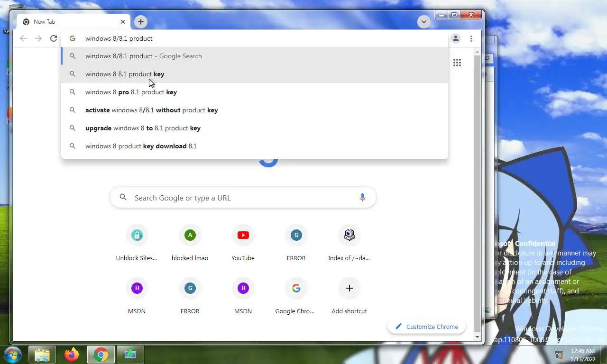The height and width of the screenshot is (364, 607).
Task: Open the YouTube shortcut
Action: pos(243,243)
